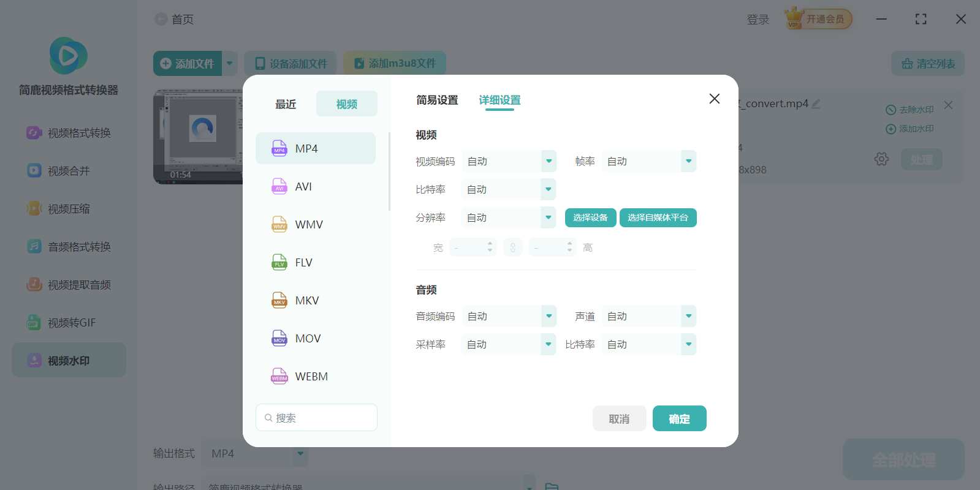980x490 pixels.
Task: Switch to the 简易设置 tab
Action: click(437, 100)
